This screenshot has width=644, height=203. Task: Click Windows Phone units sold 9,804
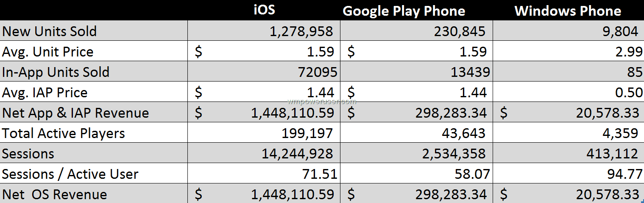568,31
